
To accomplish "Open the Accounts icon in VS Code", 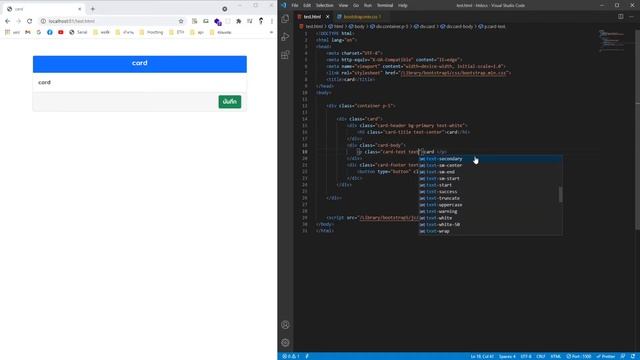I will pyautogui.click(x=285, y=325).
